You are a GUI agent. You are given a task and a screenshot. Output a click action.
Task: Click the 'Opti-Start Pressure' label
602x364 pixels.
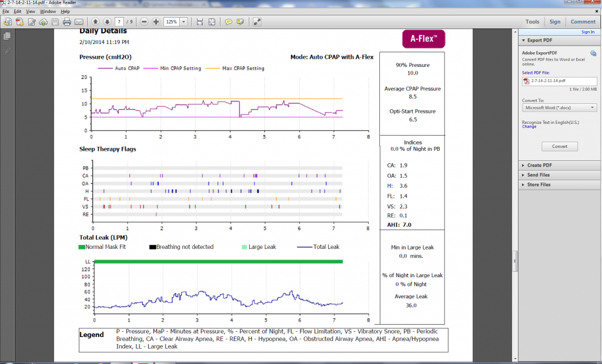tap(412, 111)
